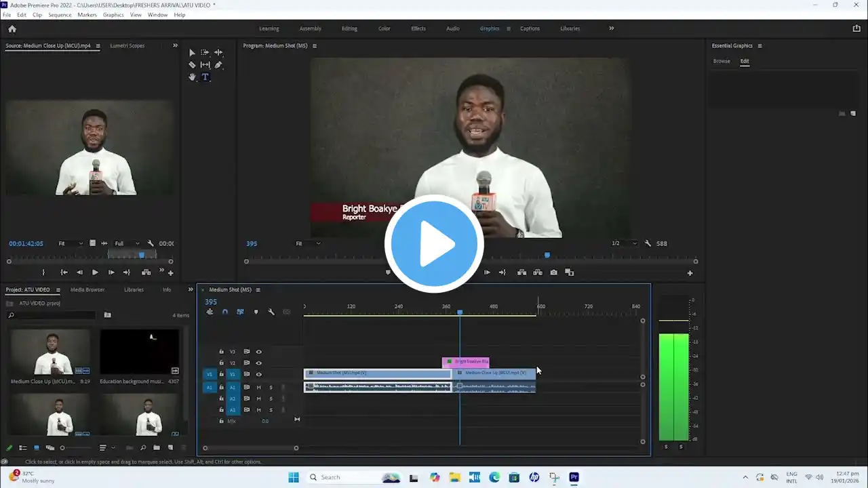868x488 pixels.
Task: Click the Home icon
Action: pos(12,28)
